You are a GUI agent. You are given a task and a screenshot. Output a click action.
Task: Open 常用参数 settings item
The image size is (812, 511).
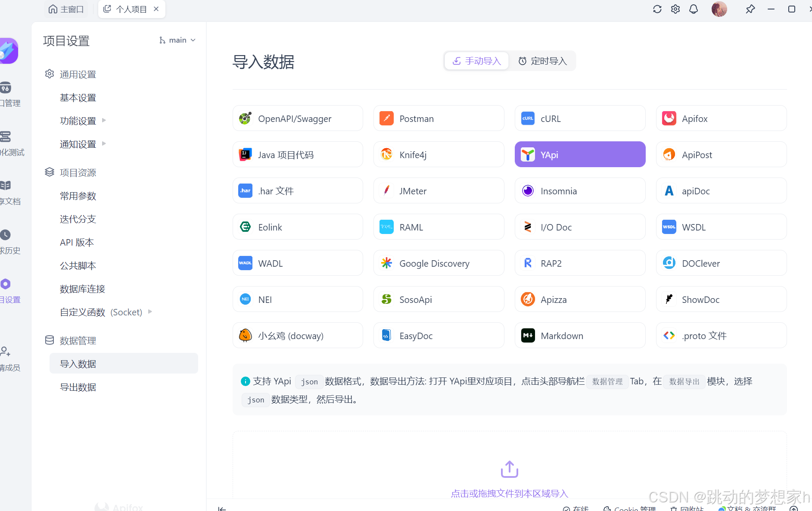point(78,196)
